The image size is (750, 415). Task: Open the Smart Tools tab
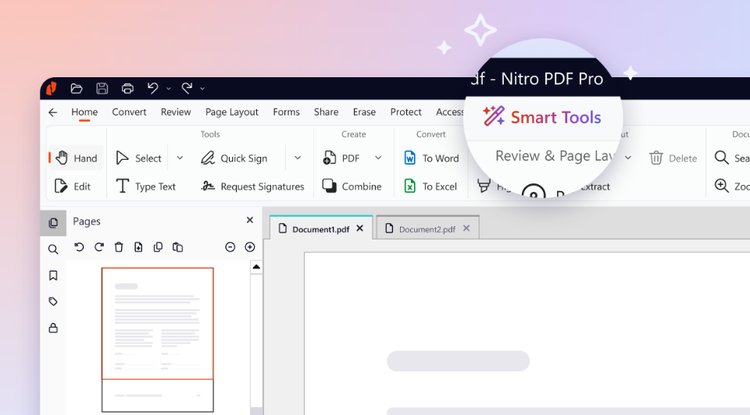point(542,117)
